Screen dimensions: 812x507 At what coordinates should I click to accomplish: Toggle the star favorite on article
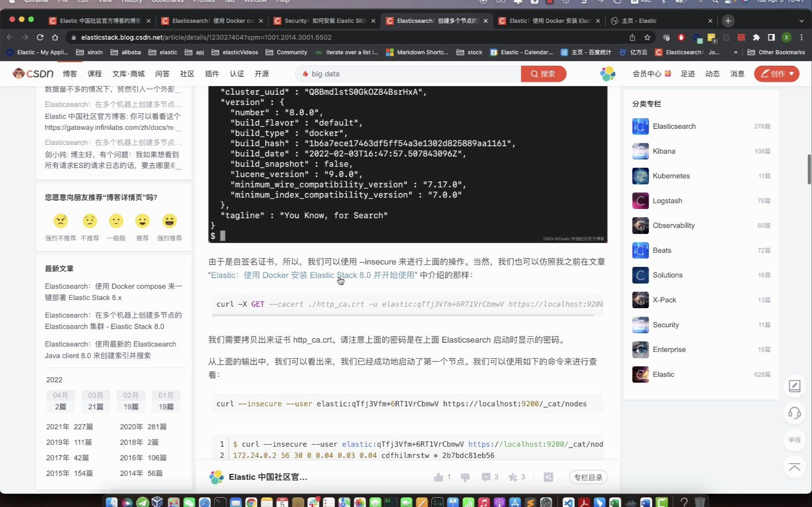(x=513, y=477)
